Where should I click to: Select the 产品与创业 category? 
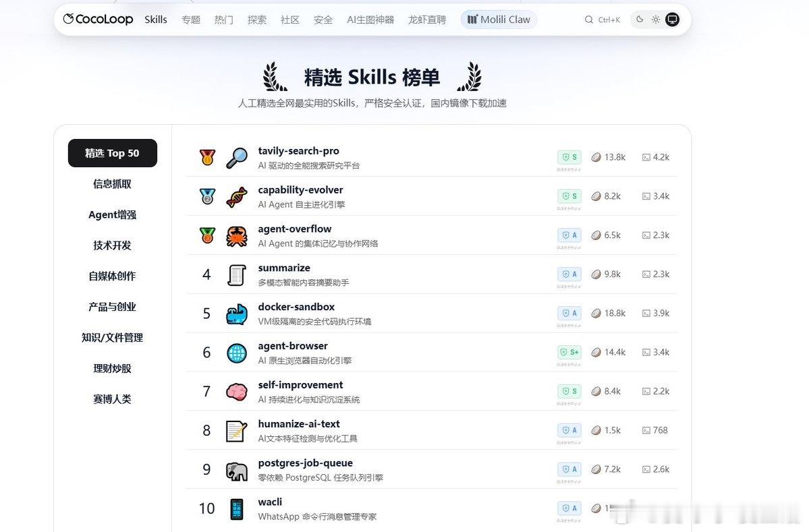113,307
